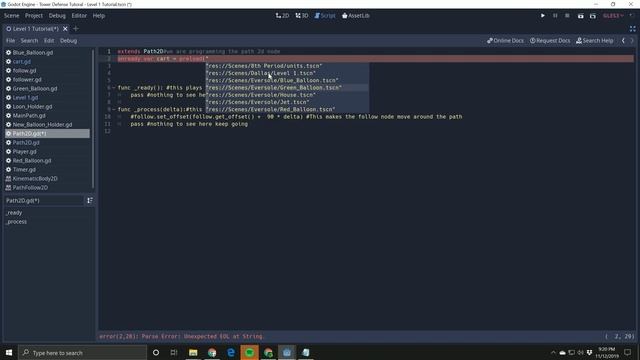This screenshot has height=360, width=640.
Task: Choose Blue_Balloon.tscn autocomplete suggestion
Action: coord(287,80)
